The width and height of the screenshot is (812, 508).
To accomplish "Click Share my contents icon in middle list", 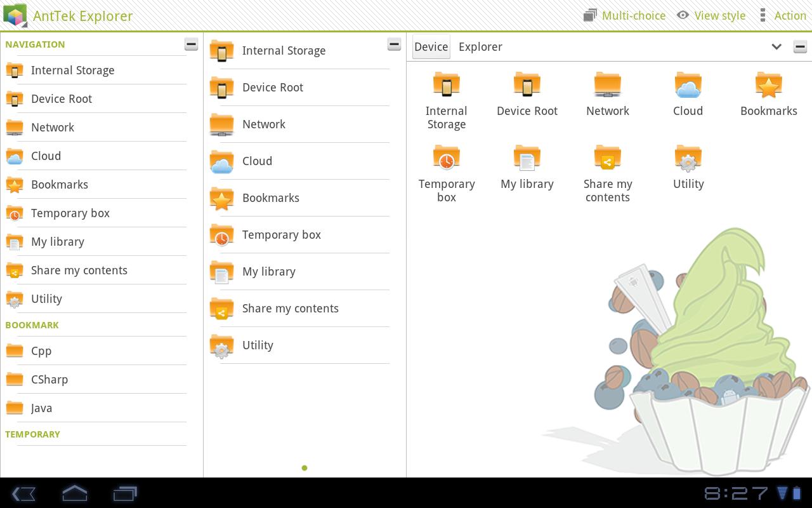I will pyautogui.click(x=221, y=309).
